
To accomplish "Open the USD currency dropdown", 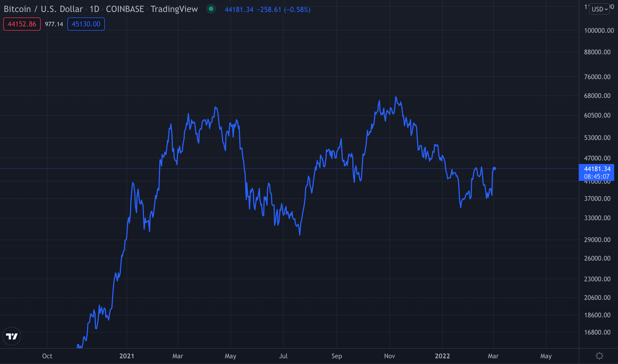I will tap(599, 9).
